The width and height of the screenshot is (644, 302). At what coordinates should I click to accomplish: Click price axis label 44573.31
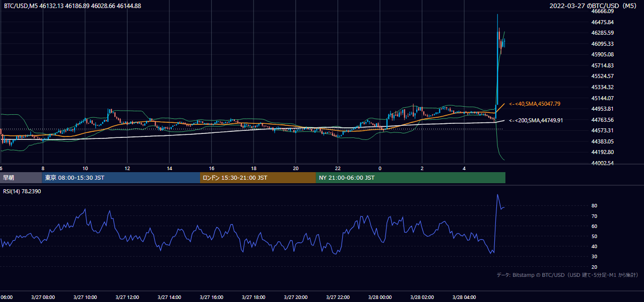point(603,130)
